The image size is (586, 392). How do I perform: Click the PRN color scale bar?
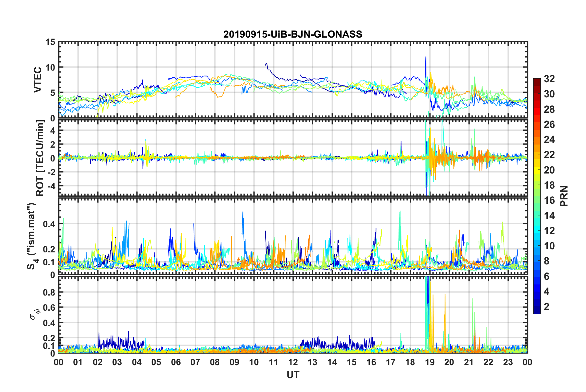tap(537, 196)
